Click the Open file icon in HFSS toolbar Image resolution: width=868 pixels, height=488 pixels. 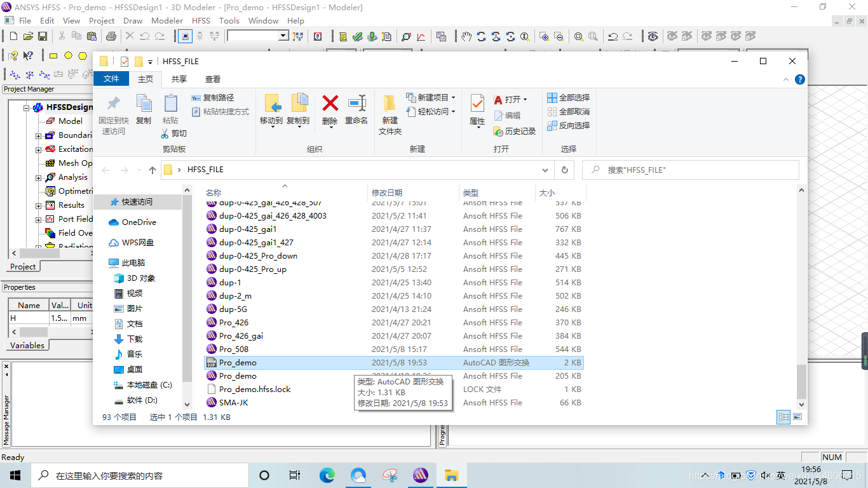pyautogui.click(x=27, y=36)
